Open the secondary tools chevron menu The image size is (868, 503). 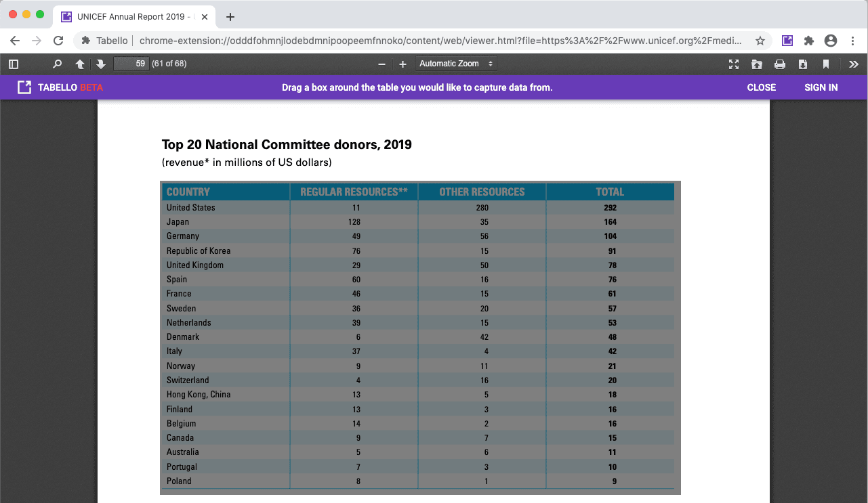click(x=854, y=64)
